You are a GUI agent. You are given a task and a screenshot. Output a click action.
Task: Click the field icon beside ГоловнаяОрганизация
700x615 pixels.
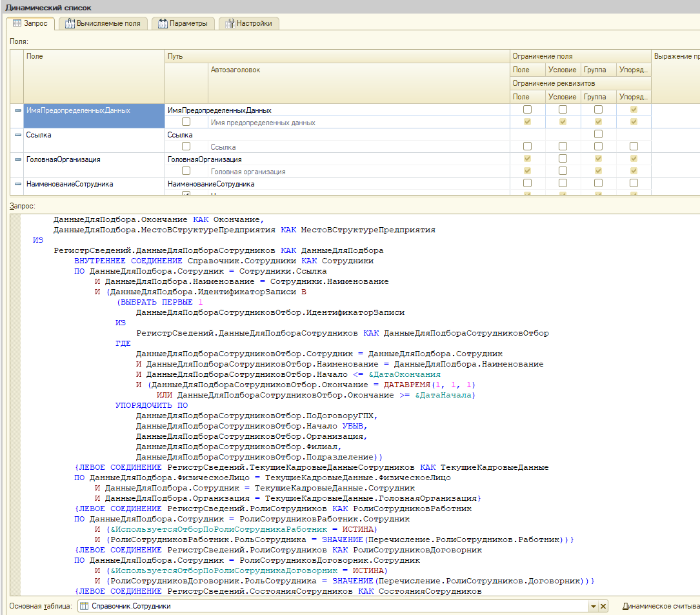(18, 159)
